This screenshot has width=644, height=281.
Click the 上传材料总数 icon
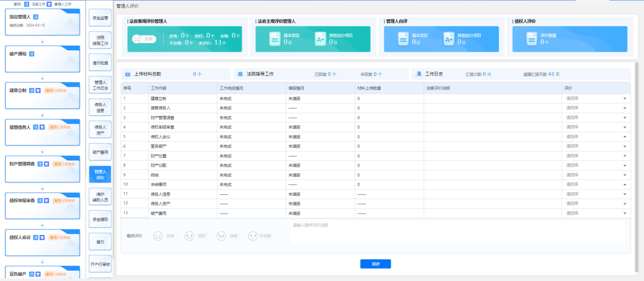127,74
